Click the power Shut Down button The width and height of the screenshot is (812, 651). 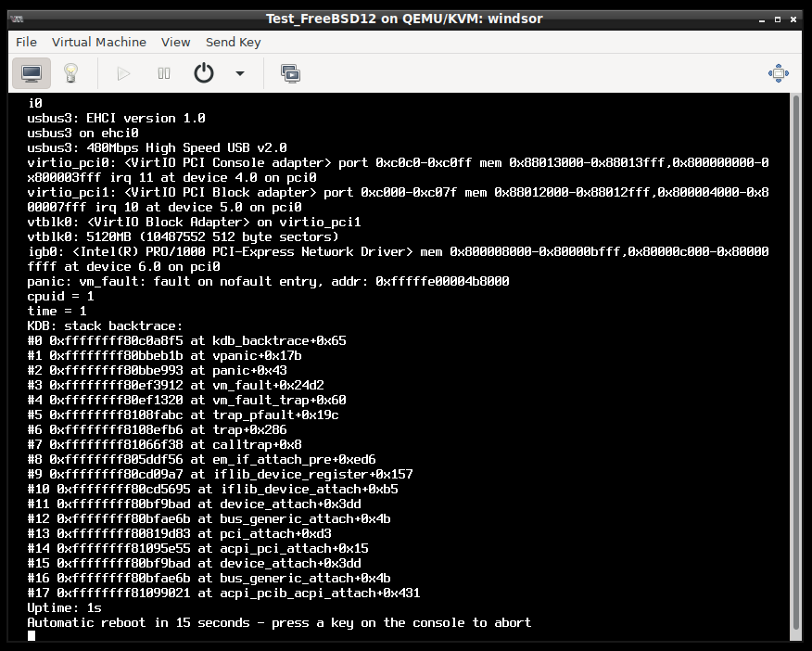coord(204,73)
